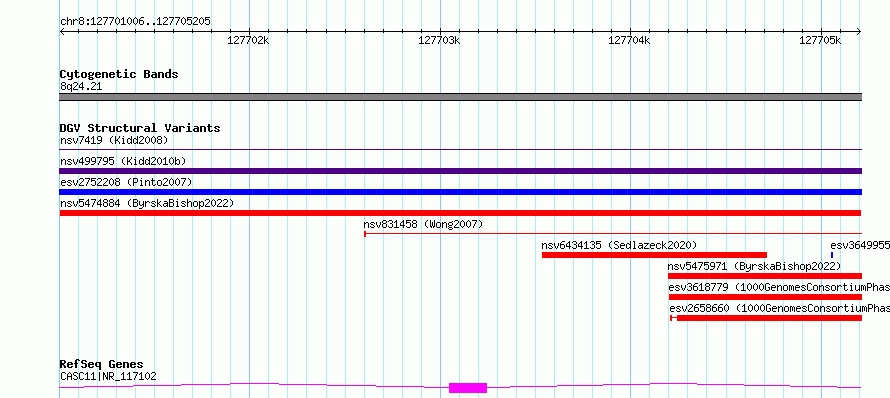Click the chr8:127701006..127705205 coordinates label
The width and height of the screenshot is (890, 398).
135,22
